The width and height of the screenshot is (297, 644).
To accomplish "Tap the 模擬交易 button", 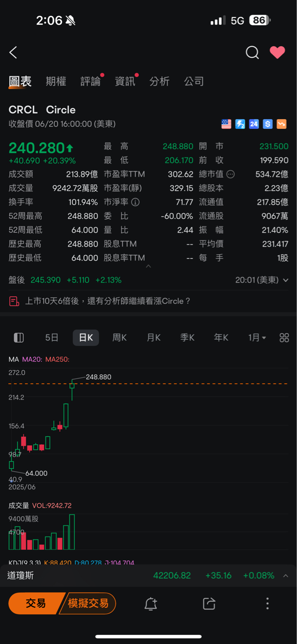I will pyautogui.click(x=88, y=603).
